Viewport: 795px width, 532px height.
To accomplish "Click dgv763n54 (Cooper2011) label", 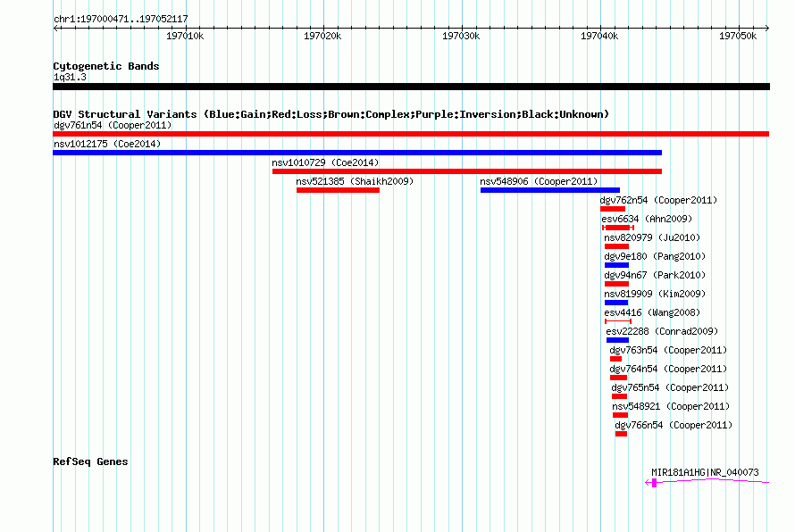I will pos(668,350).
